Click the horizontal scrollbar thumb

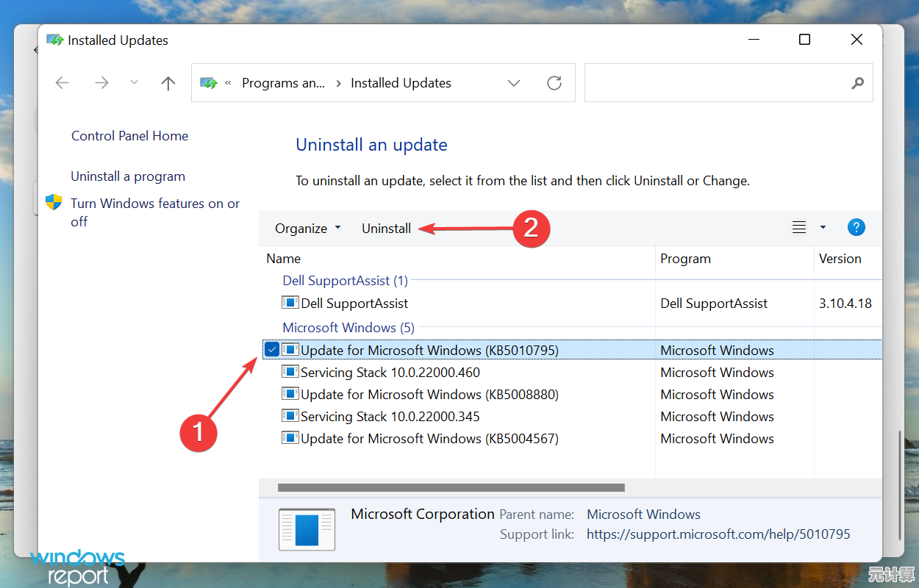point(451,487)
